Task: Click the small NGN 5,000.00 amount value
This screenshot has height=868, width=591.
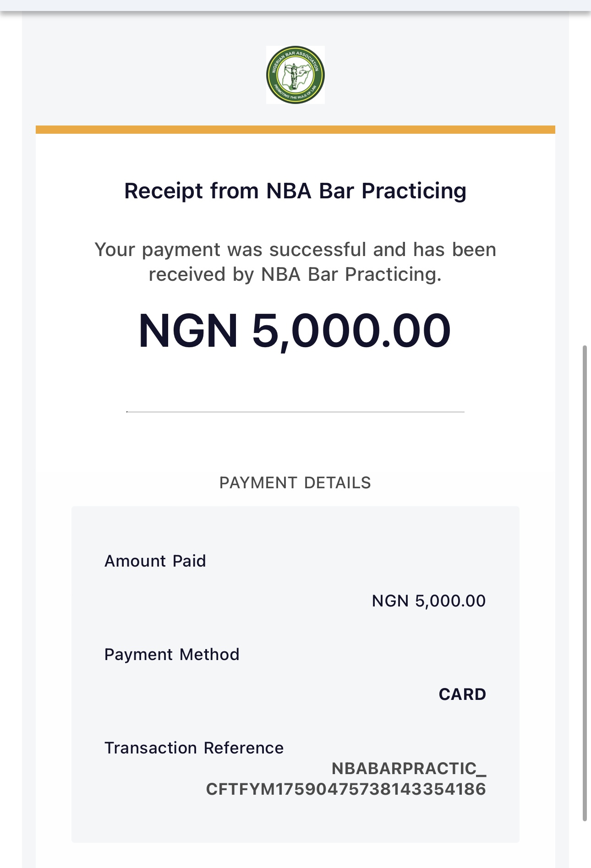Action: [428, 601]
